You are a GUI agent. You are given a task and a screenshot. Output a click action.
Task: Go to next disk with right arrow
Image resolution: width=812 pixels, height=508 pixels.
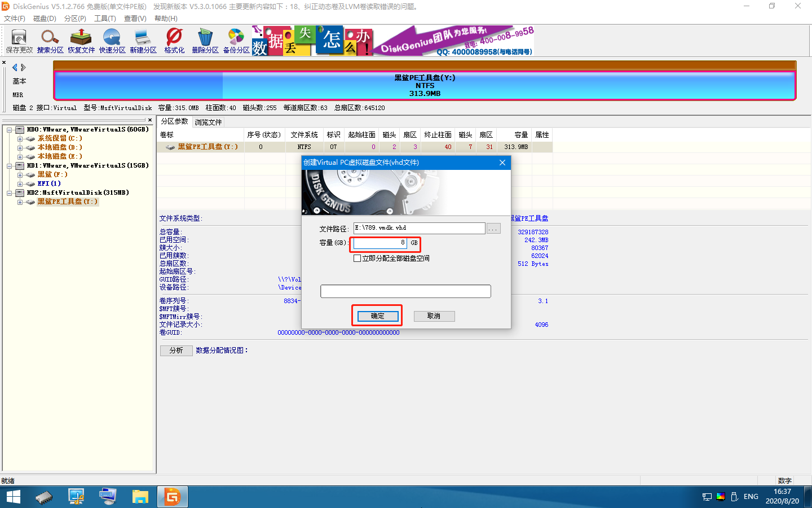click(23, 67)
